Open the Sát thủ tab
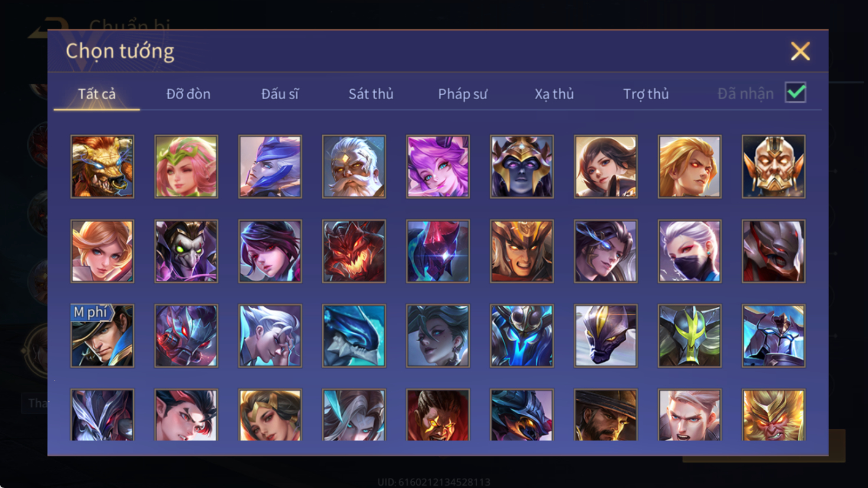The height and width of the screenshot is (488, 868). click(x=371, y=94)
